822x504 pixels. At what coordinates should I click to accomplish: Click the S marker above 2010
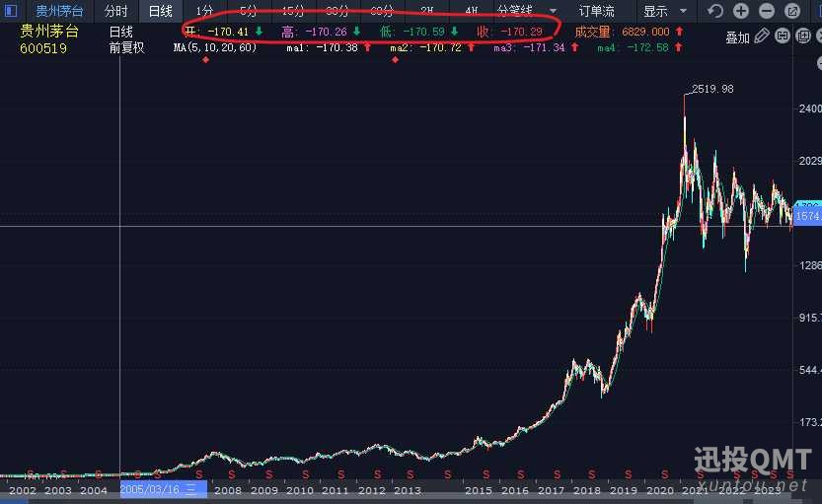[x=305, y=474]
